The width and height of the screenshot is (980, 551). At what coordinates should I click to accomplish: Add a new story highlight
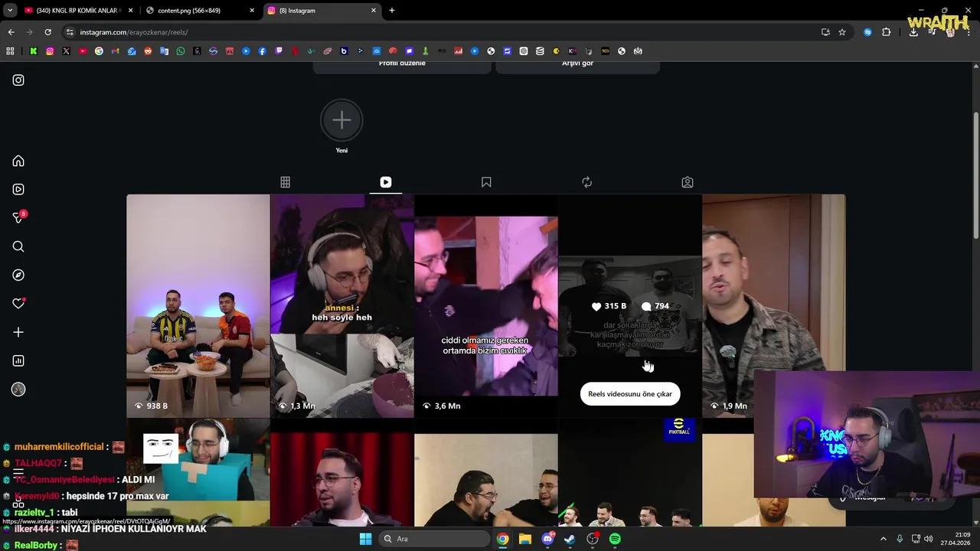[341, 120]
